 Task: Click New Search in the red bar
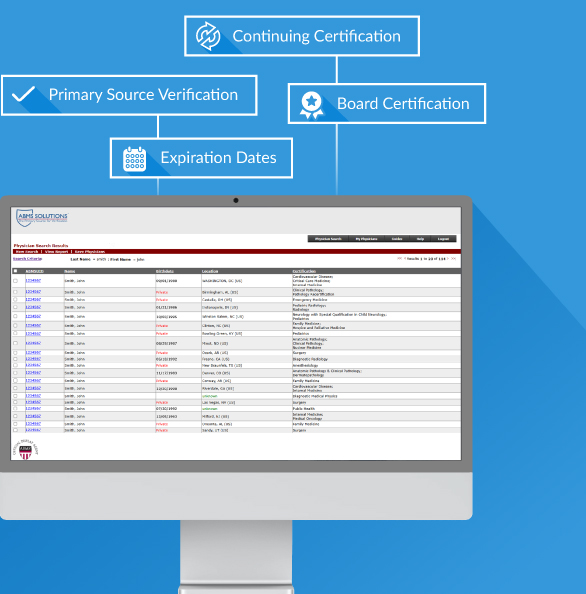tap(27, 252)
